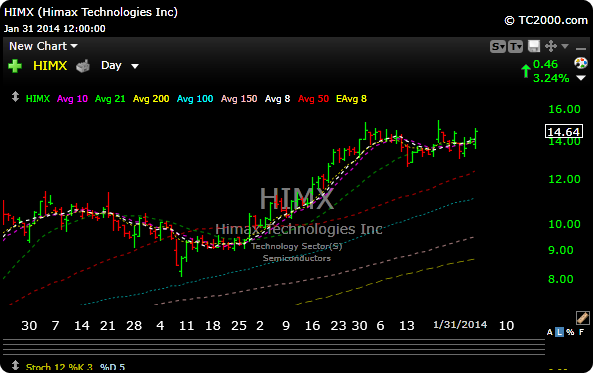
Task: Click the Avg 200 legend label
Action: click(x=151, y=99)
